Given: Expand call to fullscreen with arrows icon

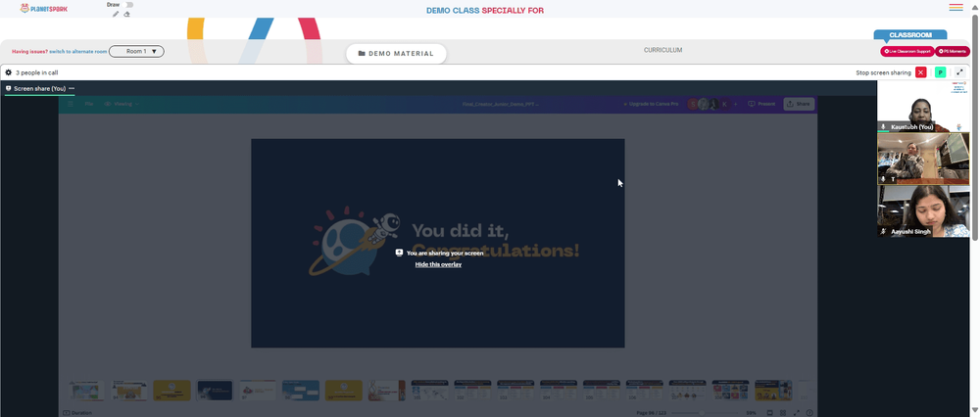Looking at the screenshot, I should tap(960, 72).
